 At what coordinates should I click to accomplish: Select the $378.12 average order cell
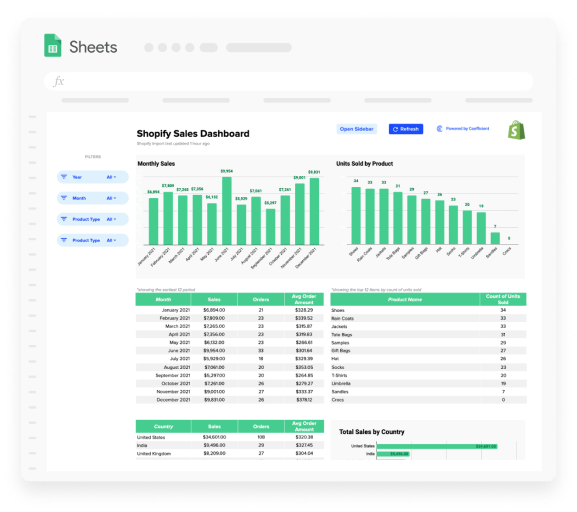pos(304,400)
